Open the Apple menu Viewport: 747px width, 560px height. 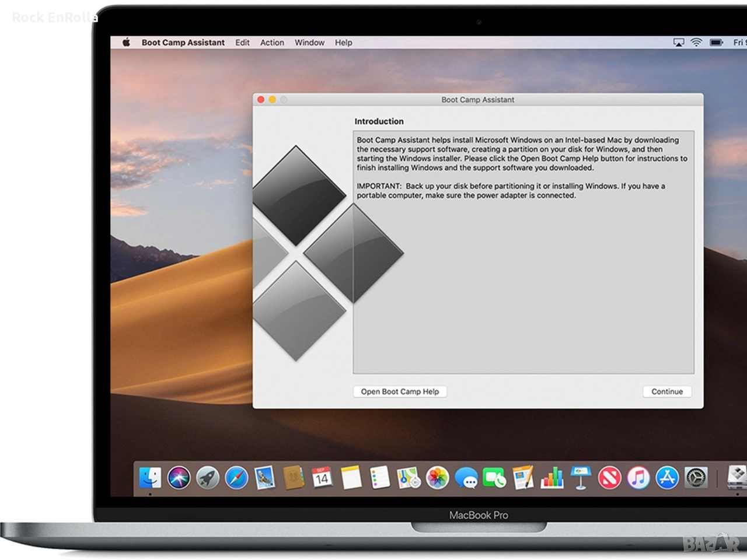[126, 43]
